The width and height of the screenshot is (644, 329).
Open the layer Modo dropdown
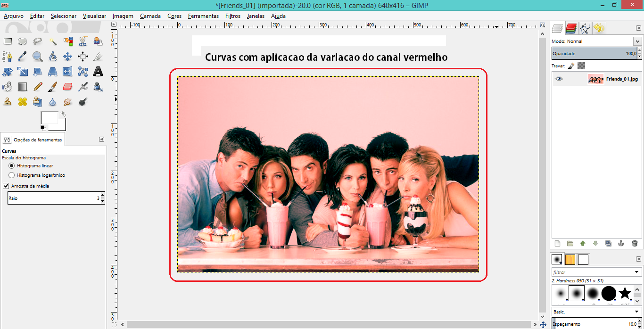[x=637, y=41]
